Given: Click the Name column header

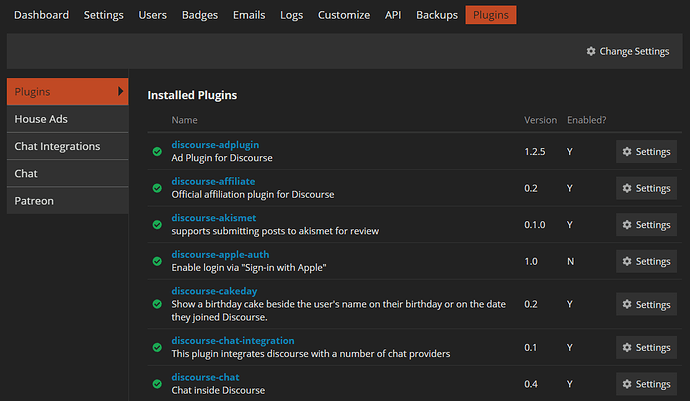Looking at the screenshot, I should tap(184, 120).
